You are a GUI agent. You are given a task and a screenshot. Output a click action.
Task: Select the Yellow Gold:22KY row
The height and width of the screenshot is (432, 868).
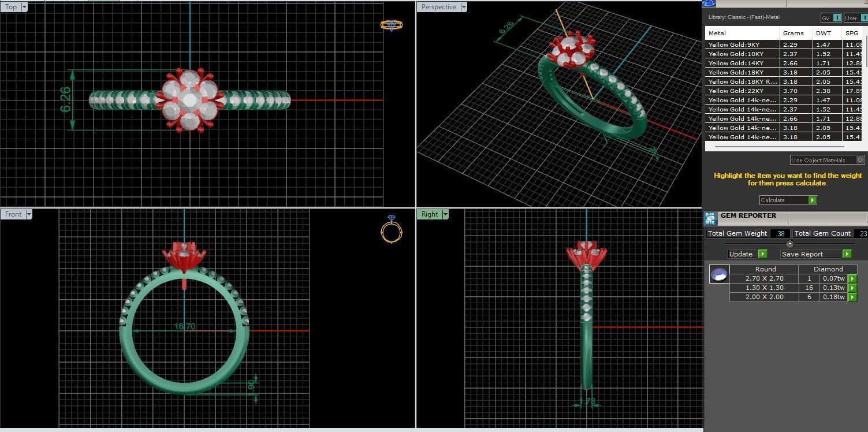[784, 91]
